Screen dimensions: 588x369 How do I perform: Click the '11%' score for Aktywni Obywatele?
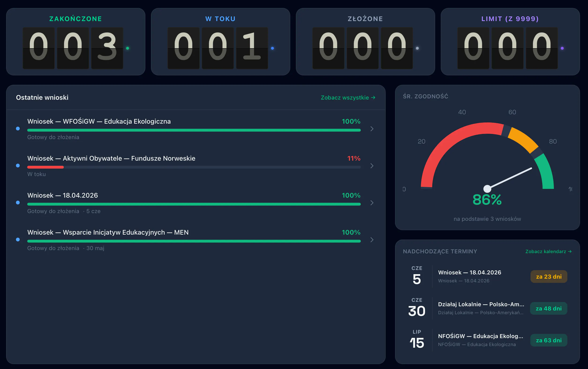[354, 158]
